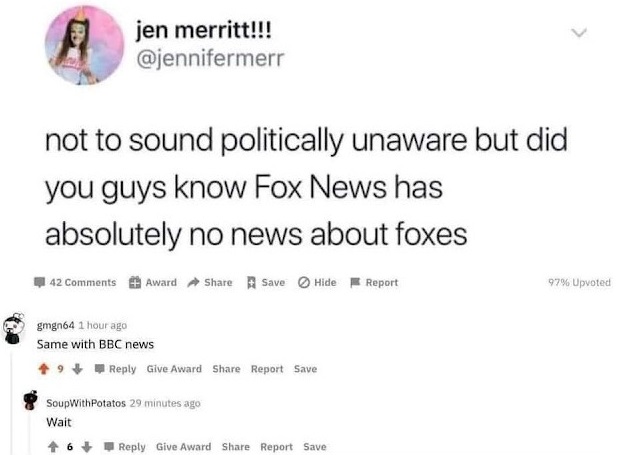Click Save on SoupWithPotatos's comment
Screen dimensions: 618x455
coord(315,447)
